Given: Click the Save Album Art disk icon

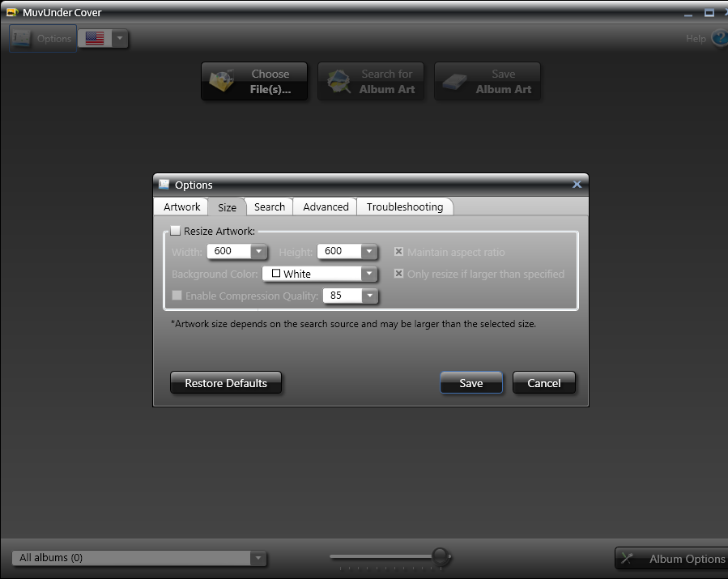Looking at the screenshot, I should pyautogui.click(x=454, y=82).
